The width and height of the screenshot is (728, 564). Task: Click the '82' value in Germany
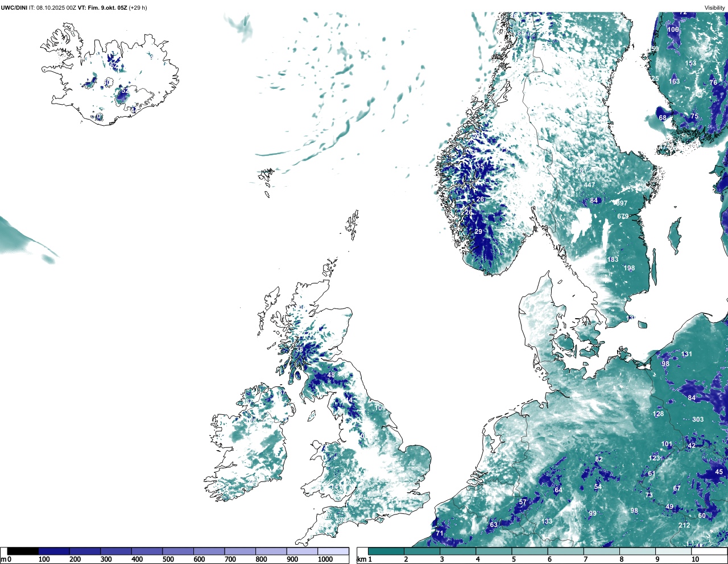pos(599,459)
